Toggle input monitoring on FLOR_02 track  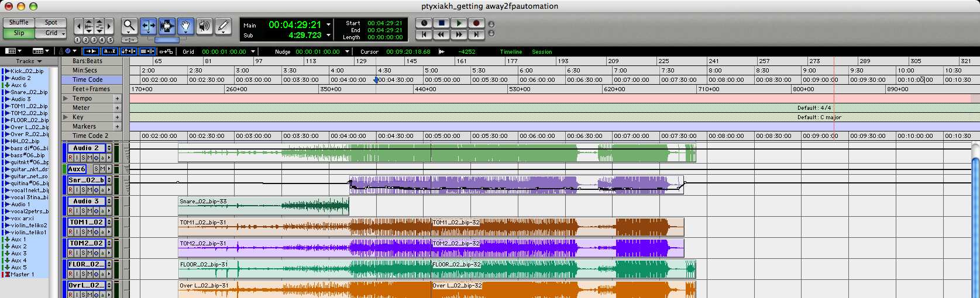tap(77, 274)
